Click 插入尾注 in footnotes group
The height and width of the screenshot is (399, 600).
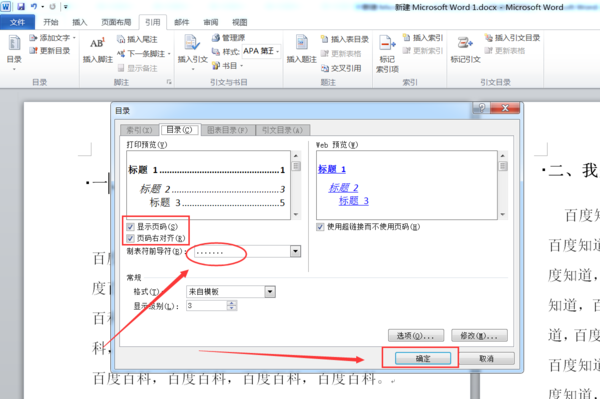pos(137,39)
